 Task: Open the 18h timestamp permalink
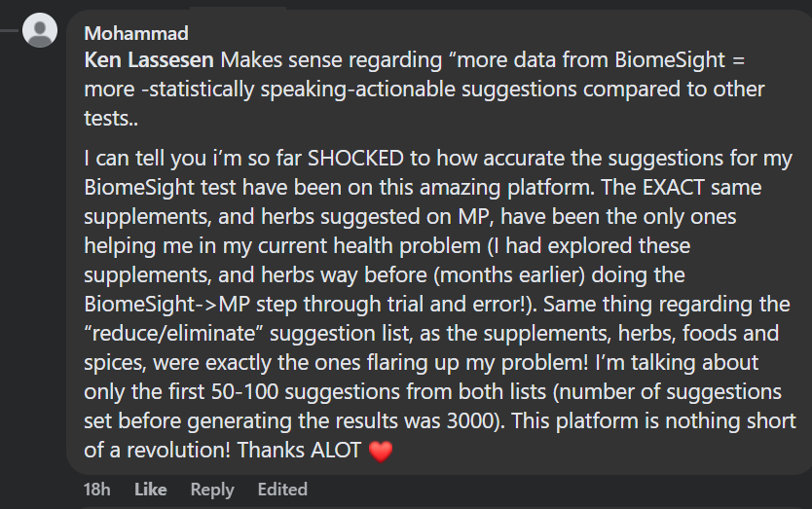click(x=96, y=490)
